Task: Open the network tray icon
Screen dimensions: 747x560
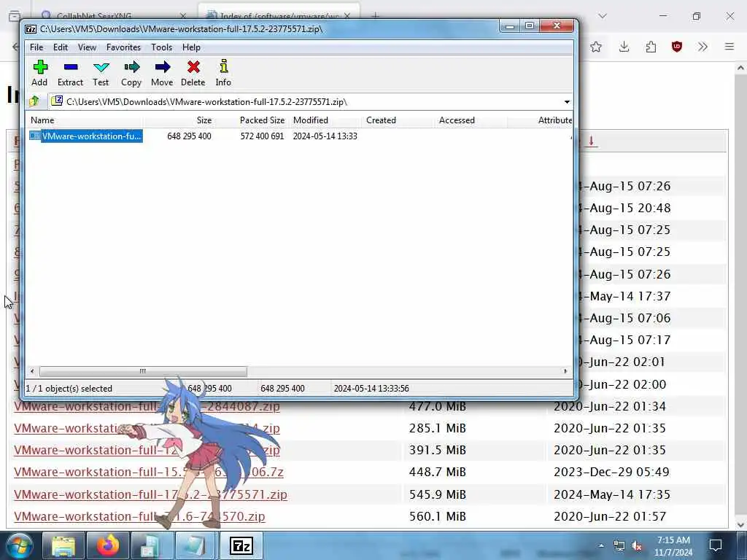Action: (x=619, y=546)
